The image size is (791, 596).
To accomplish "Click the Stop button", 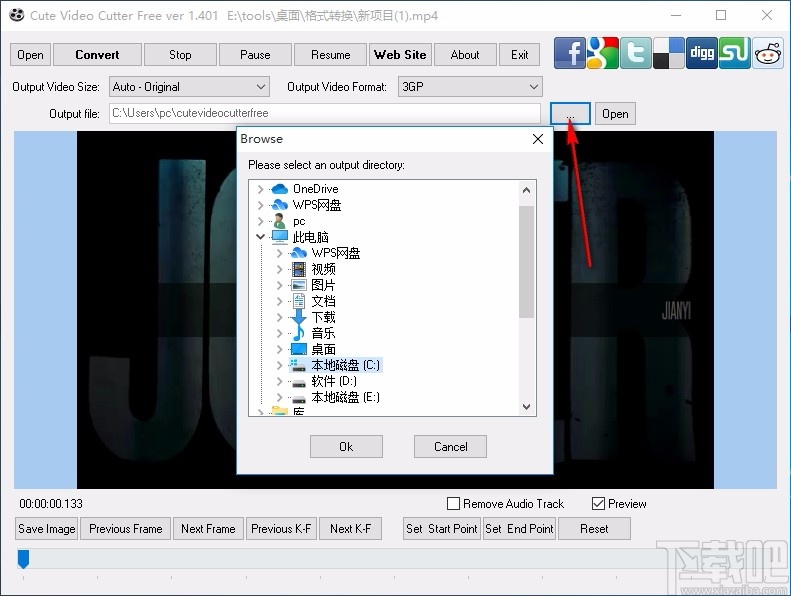I will (180, 55).
